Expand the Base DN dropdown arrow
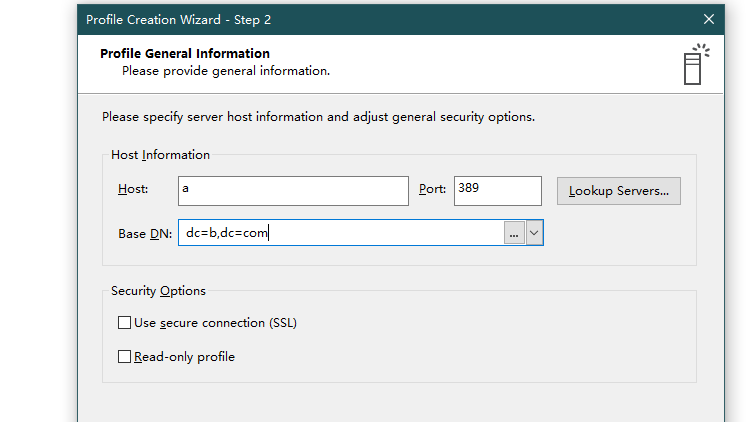The image size is (756, 422). click(x=534, y=233)
